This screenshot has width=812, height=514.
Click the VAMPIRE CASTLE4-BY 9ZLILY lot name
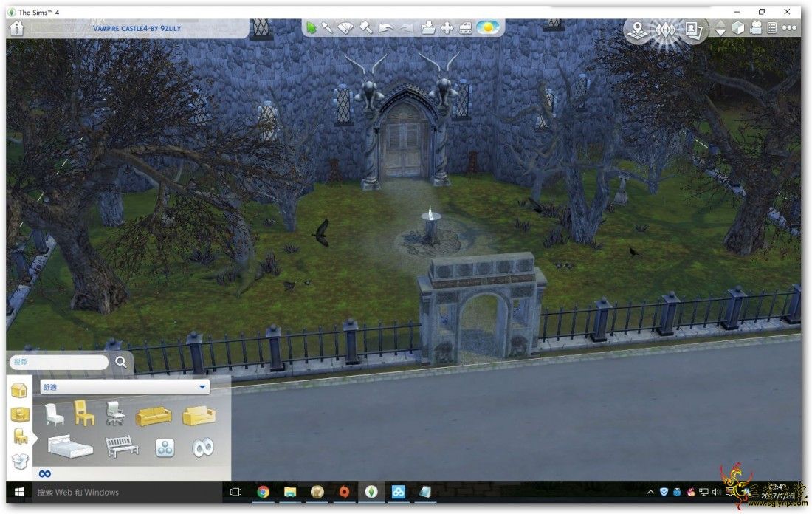[137, 28]
